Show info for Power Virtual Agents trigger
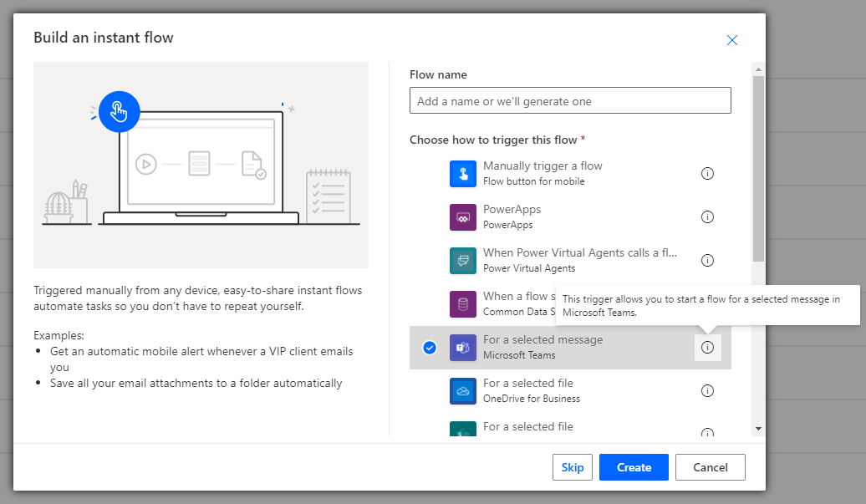This screenshot has height=504, width=866. point(707,261)
